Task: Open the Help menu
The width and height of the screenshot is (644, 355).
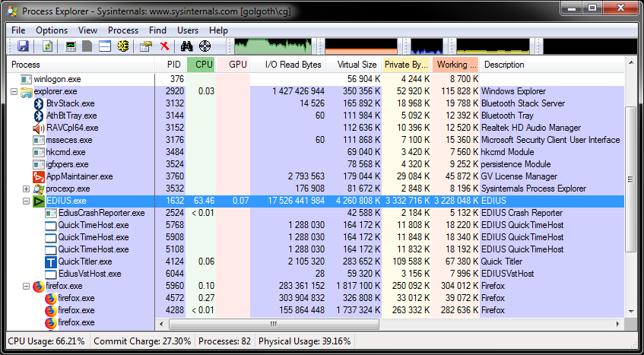Action: pyautogui.click(x=218, y=30)
